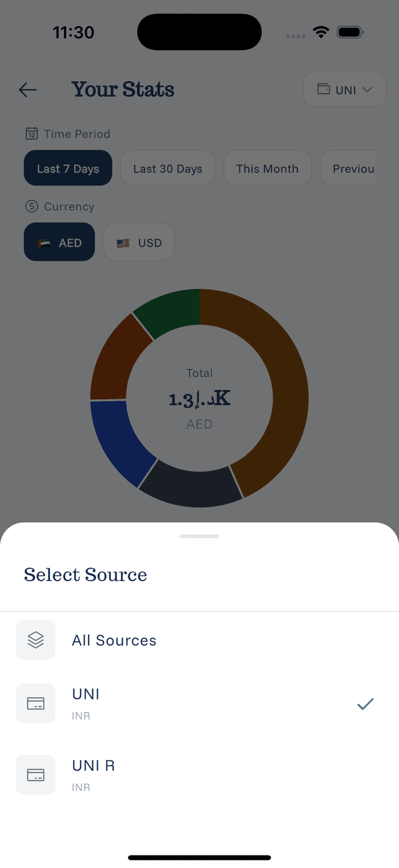Tap the card icon inside the UNI selector
399x868 pixels.
[324, 89]
